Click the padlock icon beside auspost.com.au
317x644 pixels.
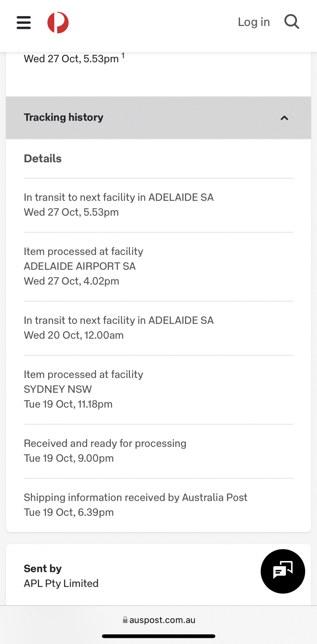pos(125,620)
